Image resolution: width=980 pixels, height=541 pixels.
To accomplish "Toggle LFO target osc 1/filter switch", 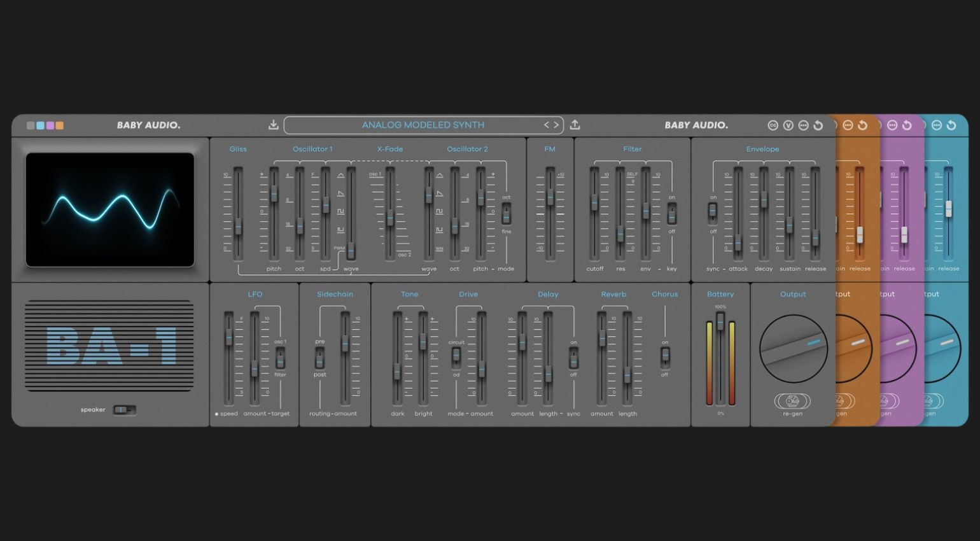I will pos(280,358).
